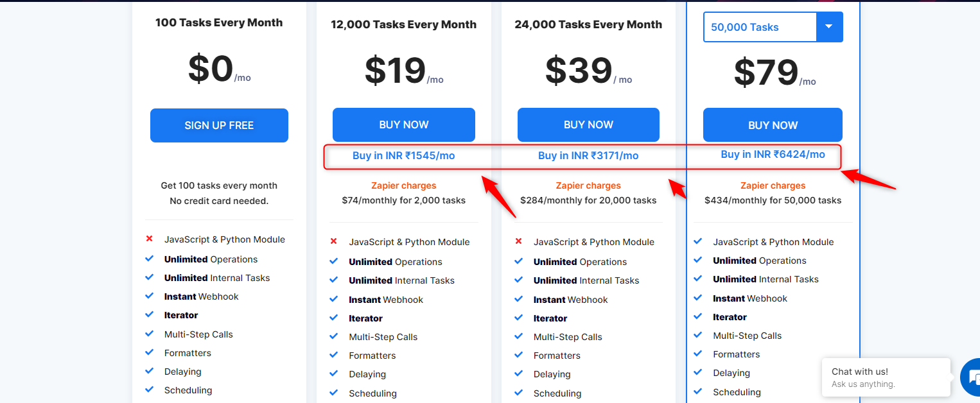This screenshot has width=980, height=403.
Task: Click BUY NOW under the $79 plan
Action: point(773,125)
